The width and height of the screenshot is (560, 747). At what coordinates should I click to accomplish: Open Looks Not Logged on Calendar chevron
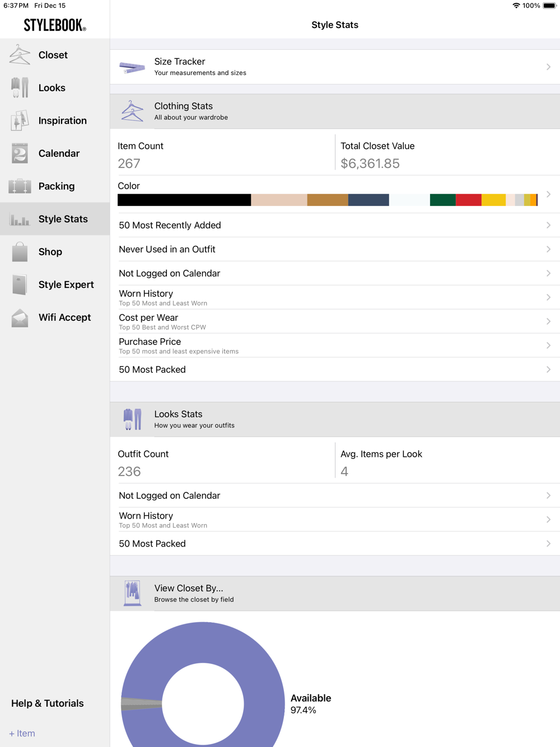pos(548,496)
